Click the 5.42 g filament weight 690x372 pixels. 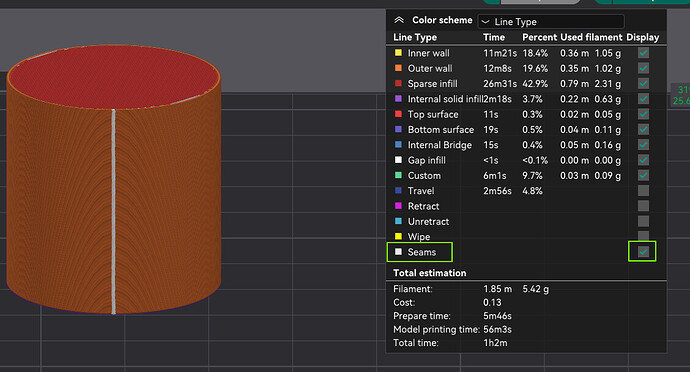point(536,289)
